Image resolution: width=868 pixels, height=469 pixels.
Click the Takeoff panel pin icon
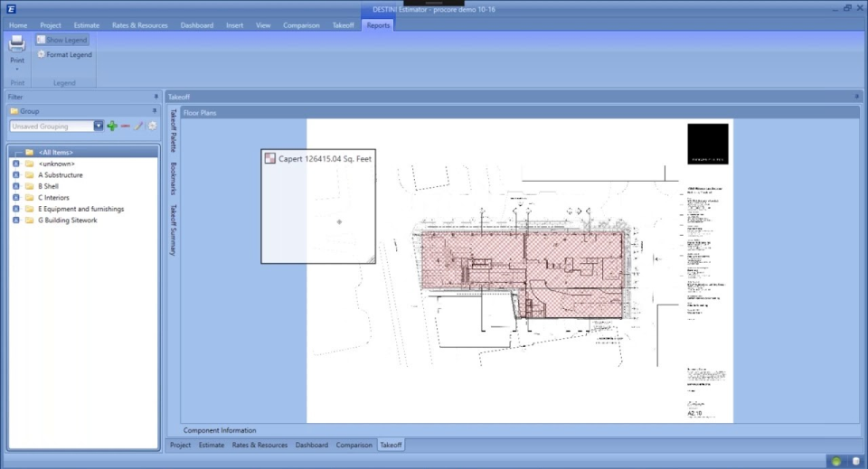(x=857, y=96)
